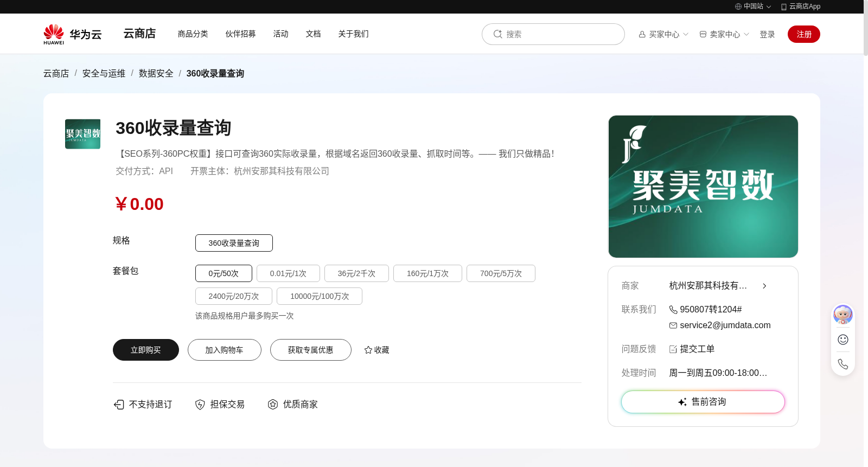Click the red 注册 button
Screen dimensions: 868x467
click(804, 34)
